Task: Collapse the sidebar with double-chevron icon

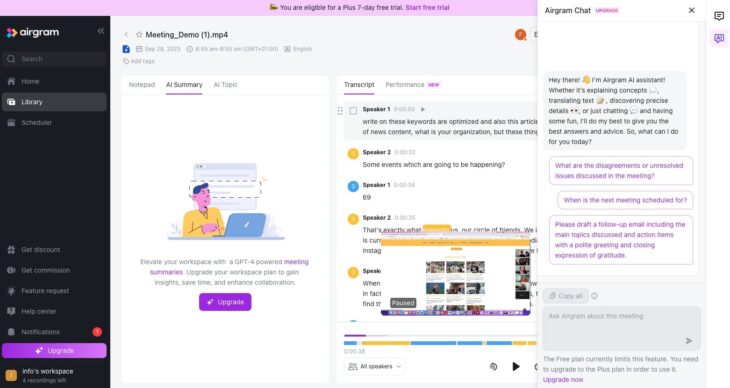Action: point(101,31)
